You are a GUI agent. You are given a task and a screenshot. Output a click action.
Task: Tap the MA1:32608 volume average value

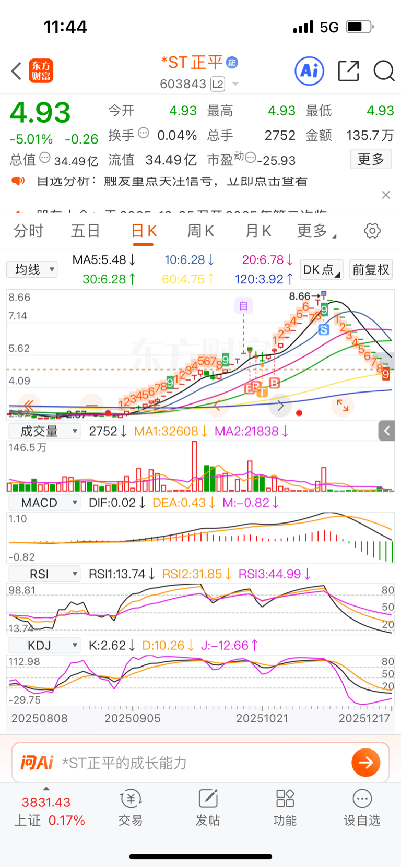tap(171, 431)
